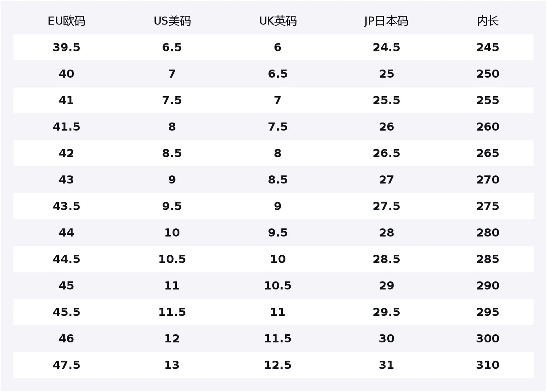This screenshot has width=547, height=392.
Task: Click UK size 12.5 cell
Action: (278, 365)
